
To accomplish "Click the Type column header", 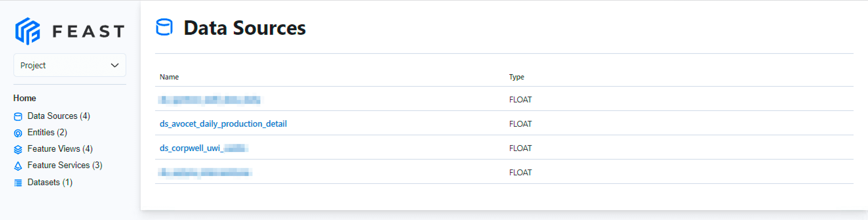I will pos(516,77).
